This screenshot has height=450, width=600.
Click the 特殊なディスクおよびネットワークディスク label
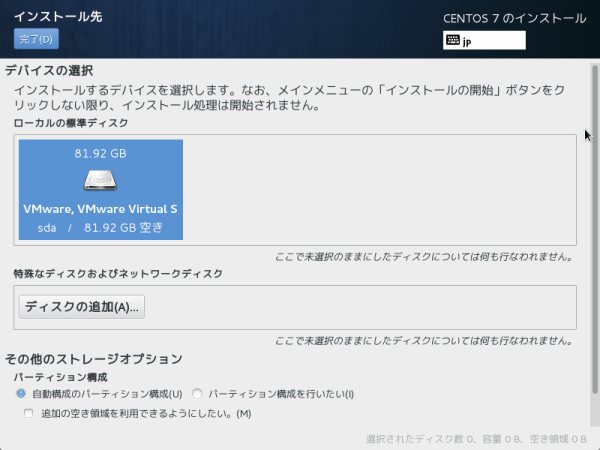tap(118, 274)
